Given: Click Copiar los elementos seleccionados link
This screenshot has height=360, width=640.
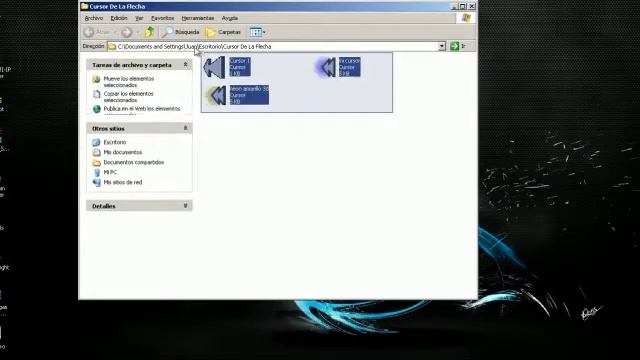Looking at the screenshot, I should (128, 97).
